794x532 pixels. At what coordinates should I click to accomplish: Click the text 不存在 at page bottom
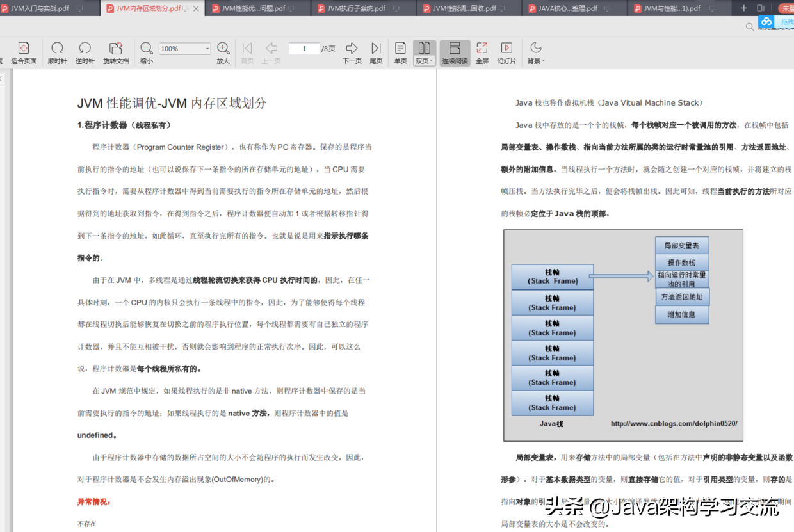pos(87,524)
